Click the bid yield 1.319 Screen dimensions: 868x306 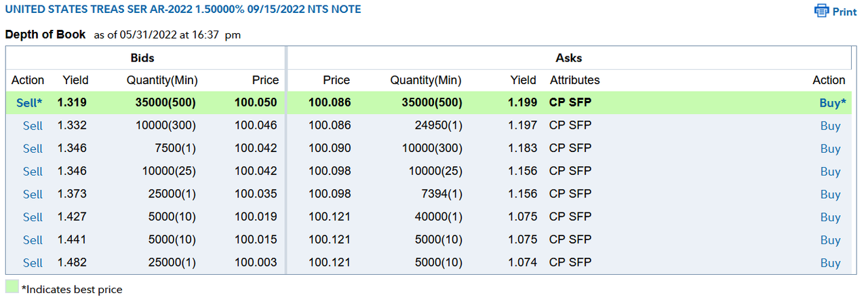(72, 102)
